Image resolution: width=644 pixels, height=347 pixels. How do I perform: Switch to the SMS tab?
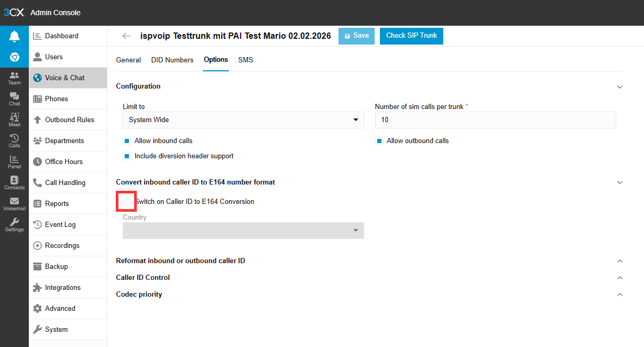tap(245, 60)
